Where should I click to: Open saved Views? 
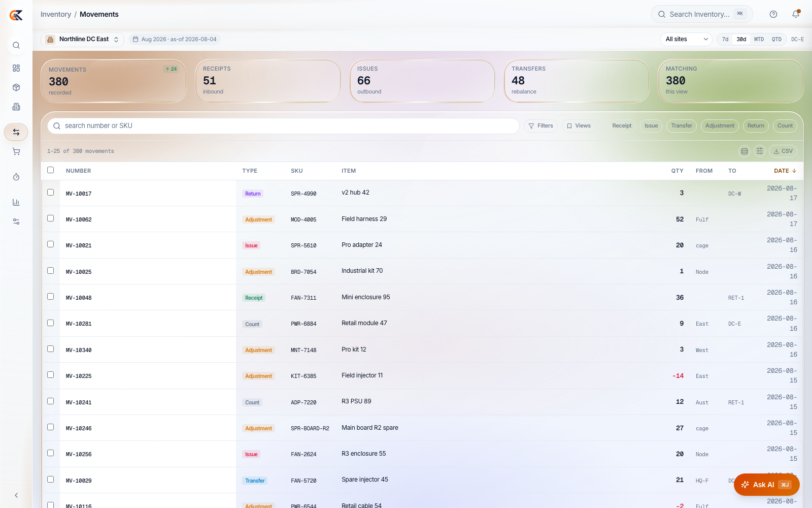pos(579,126)
